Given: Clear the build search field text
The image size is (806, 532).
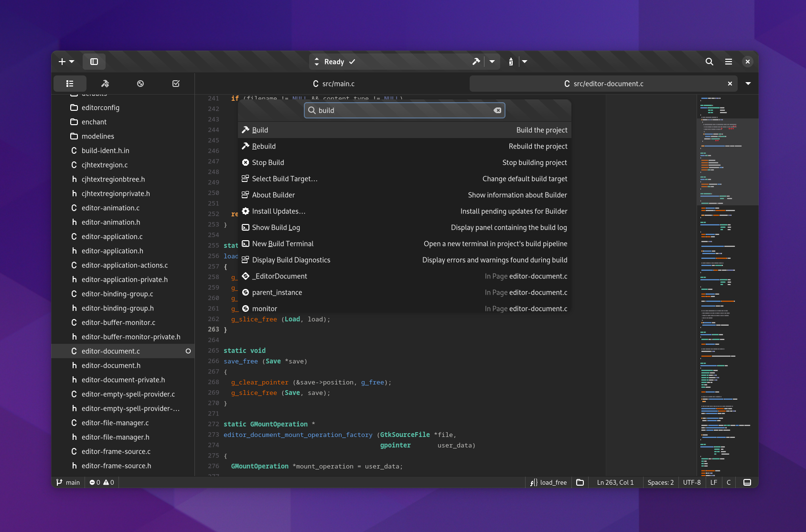Looking at the screenshot, I should pyautogui.click(x=497, y=110).
